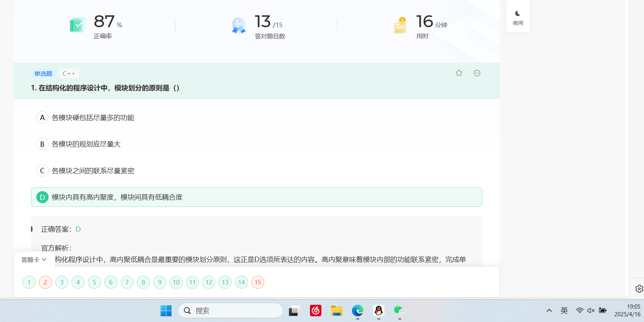The image size is (644, 322).
Task: Jump to question 14
Action: point(242,282)
